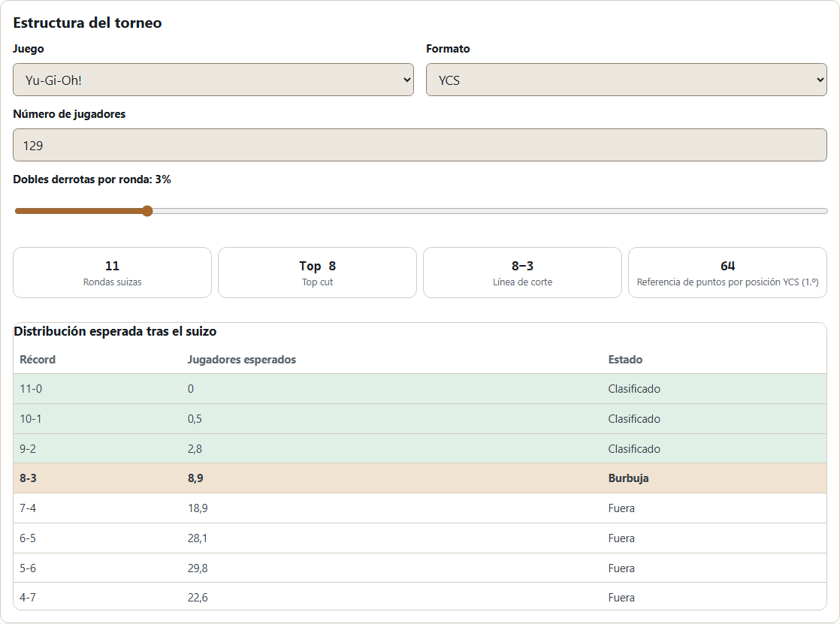The width and height of the screenshot is (840, 624).
Task: Click the 64 YCS points reference card
Action: (727, 273)
